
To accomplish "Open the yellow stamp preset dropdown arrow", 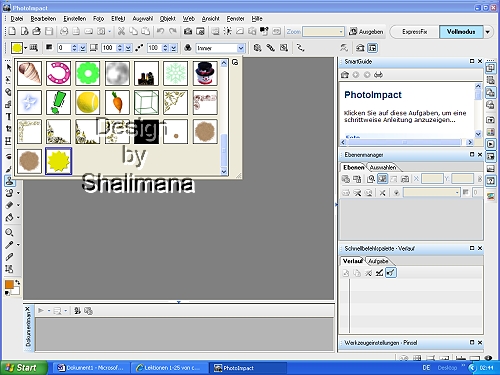I will (26, 48).
